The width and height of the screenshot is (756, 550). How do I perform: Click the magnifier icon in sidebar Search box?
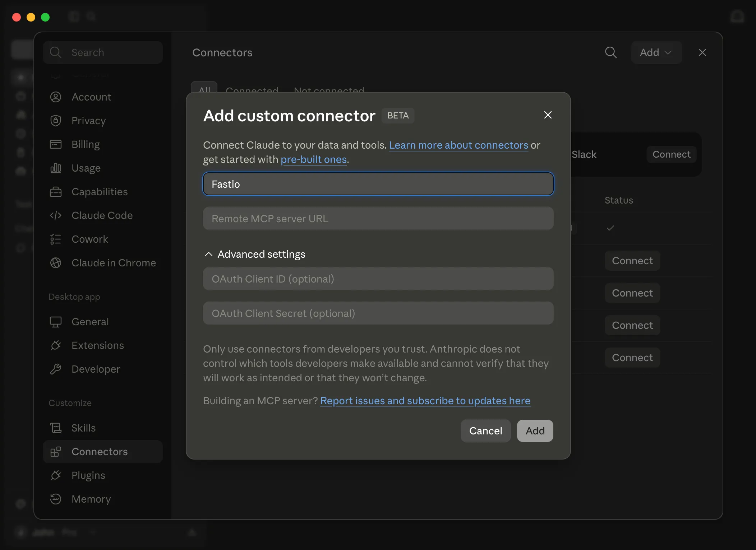coord(56,52)
